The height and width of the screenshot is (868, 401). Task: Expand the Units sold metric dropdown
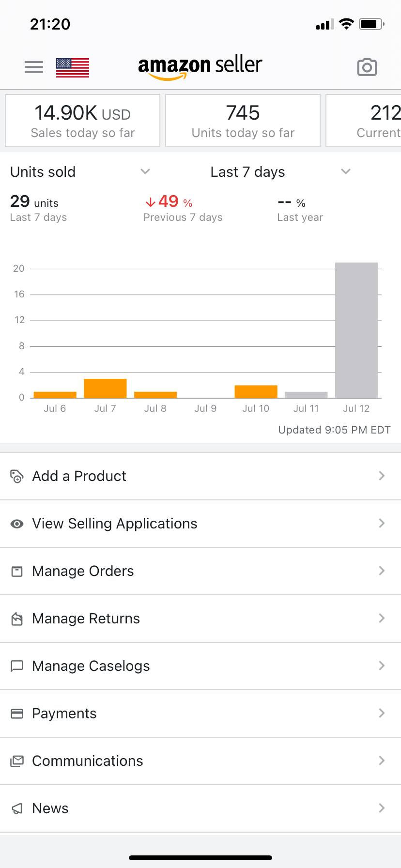click(x=145, y=171)
